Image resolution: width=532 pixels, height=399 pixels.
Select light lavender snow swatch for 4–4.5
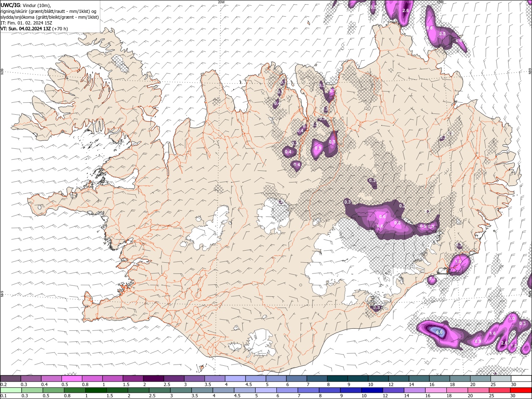click(235, 378)
